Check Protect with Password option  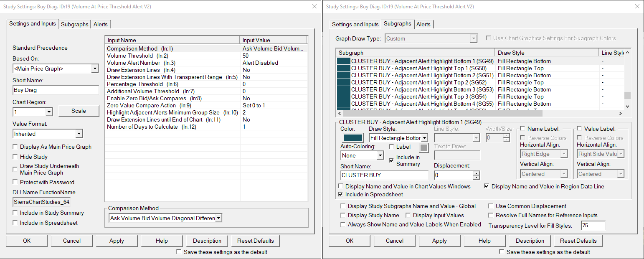tap(15, 182)
